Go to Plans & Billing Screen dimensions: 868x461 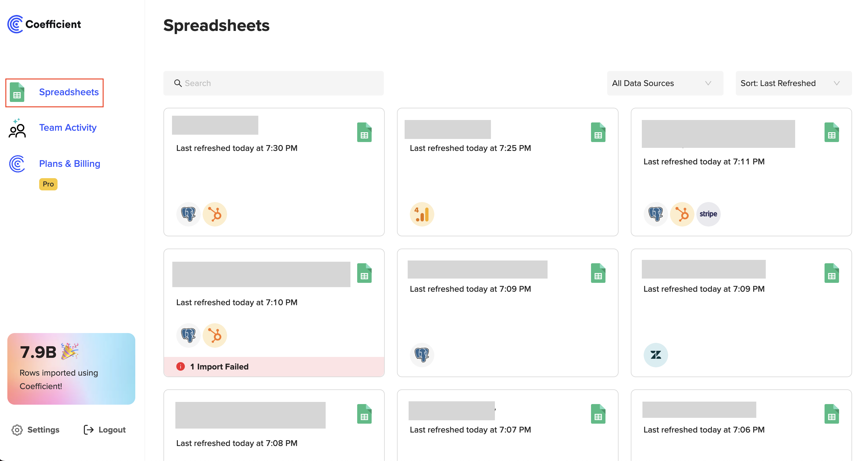click(x=69, y=164)
